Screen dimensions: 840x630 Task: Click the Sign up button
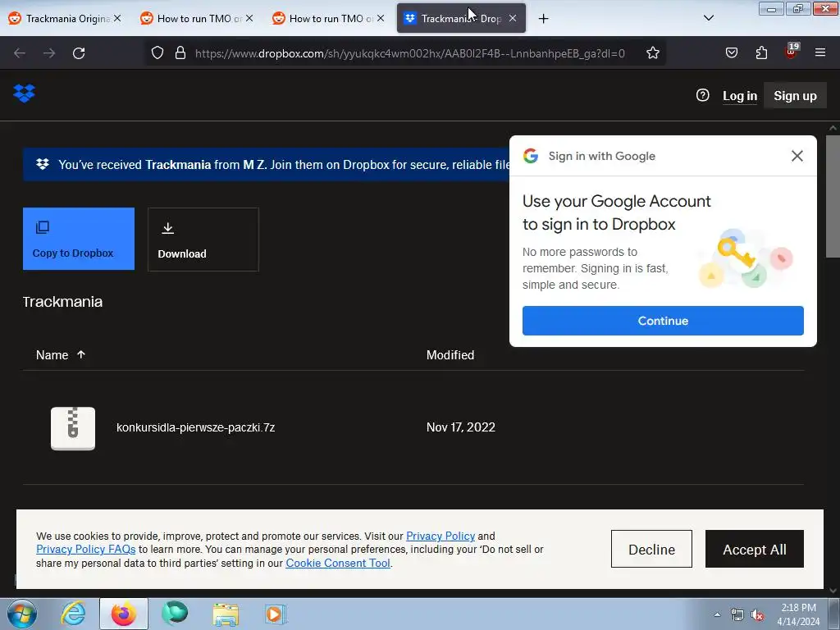click(795, 96)
